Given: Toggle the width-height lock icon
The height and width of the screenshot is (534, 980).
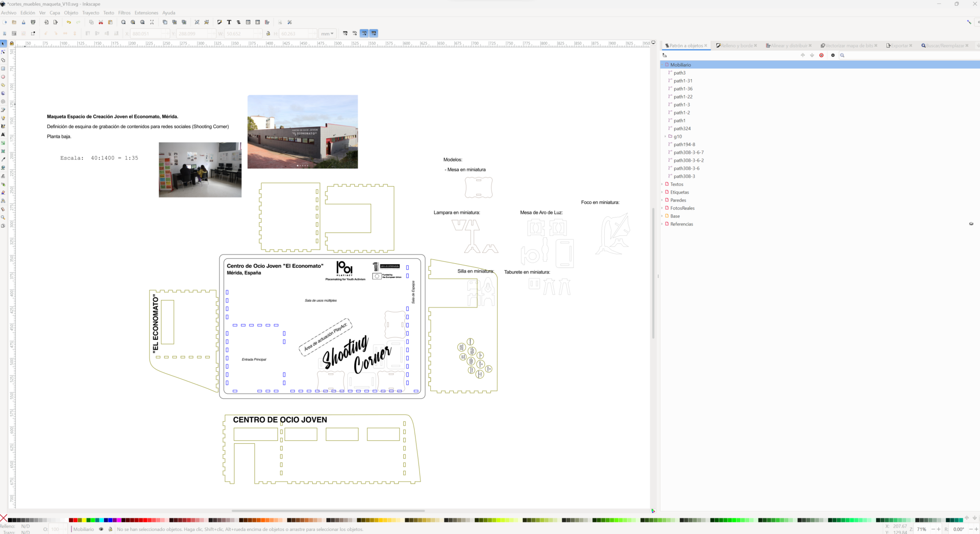Looking at the screenshot, I should tap(268, 33).
